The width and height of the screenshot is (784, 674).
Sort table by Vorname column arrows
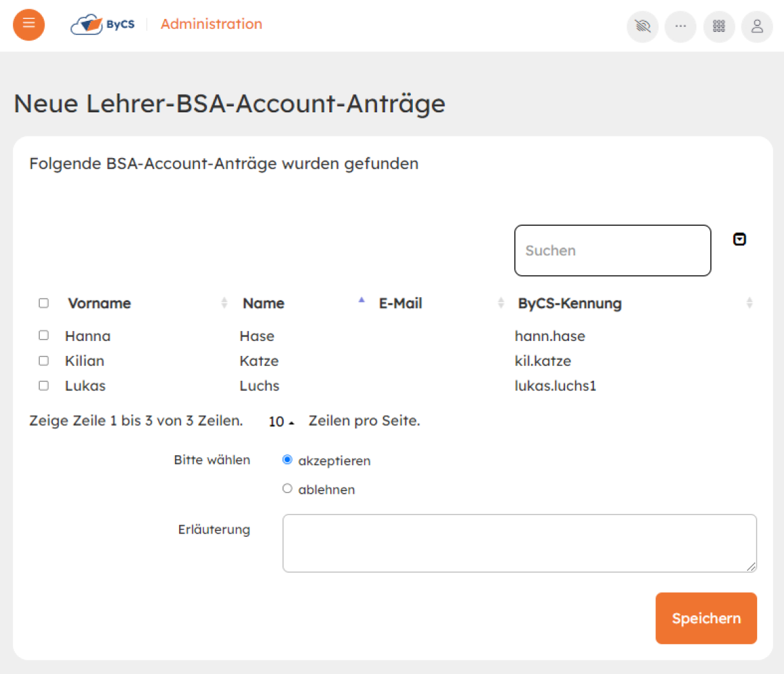(x=224, y=303)
